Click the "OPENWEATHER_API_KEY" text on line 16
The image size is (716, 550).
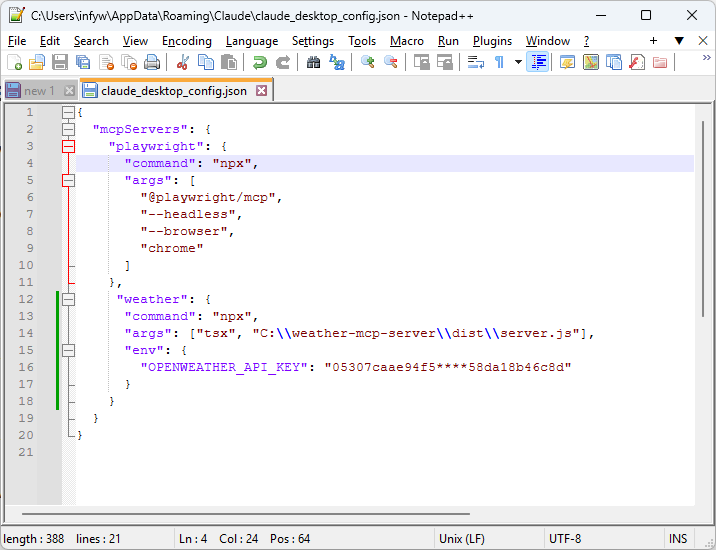pyautogui.click(x=224, y=367)
